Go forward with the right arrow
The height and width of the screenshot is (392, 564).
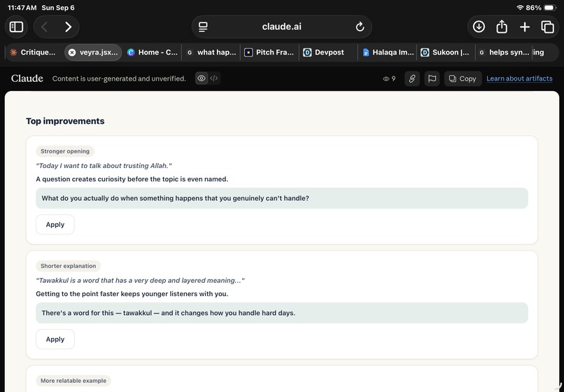(x=68, y=27)
